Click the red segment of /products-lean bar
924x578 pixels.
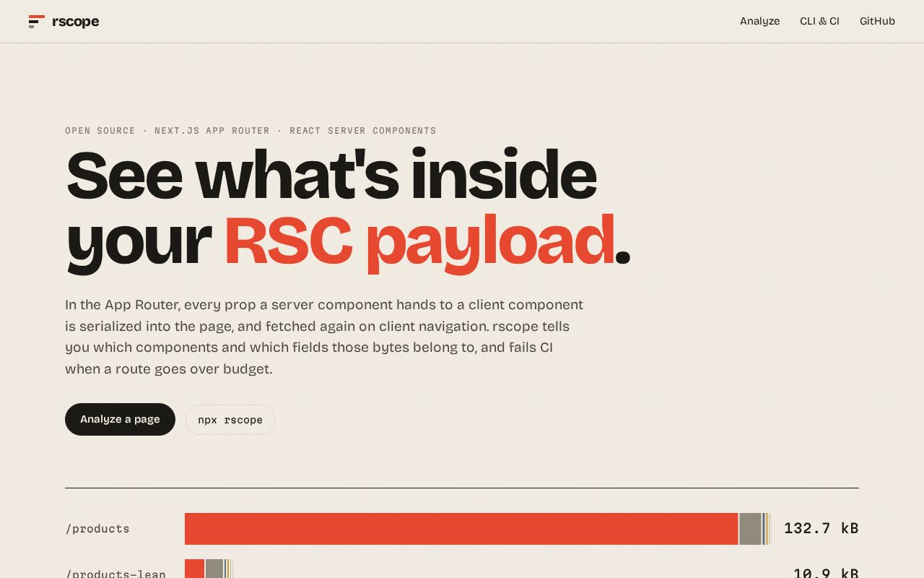pos(194,569)
